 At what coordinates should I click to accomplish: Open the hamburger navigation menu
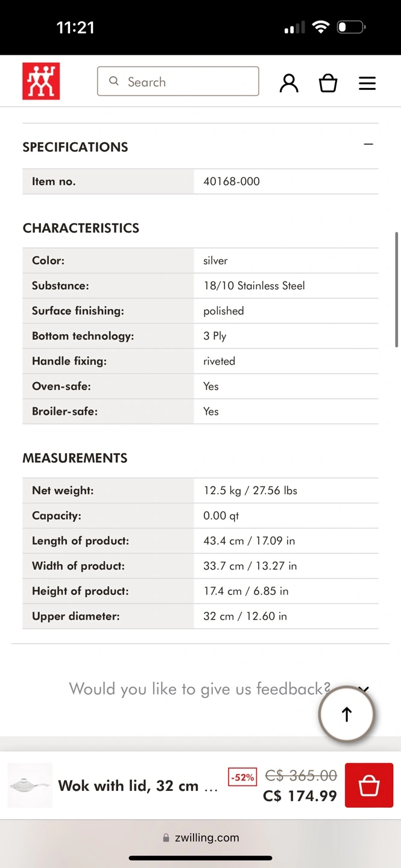point(367,83)
